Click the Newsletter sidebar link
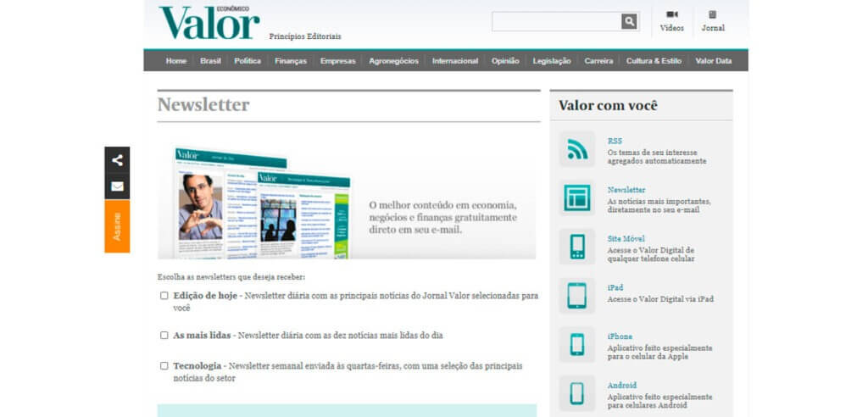 626,190
